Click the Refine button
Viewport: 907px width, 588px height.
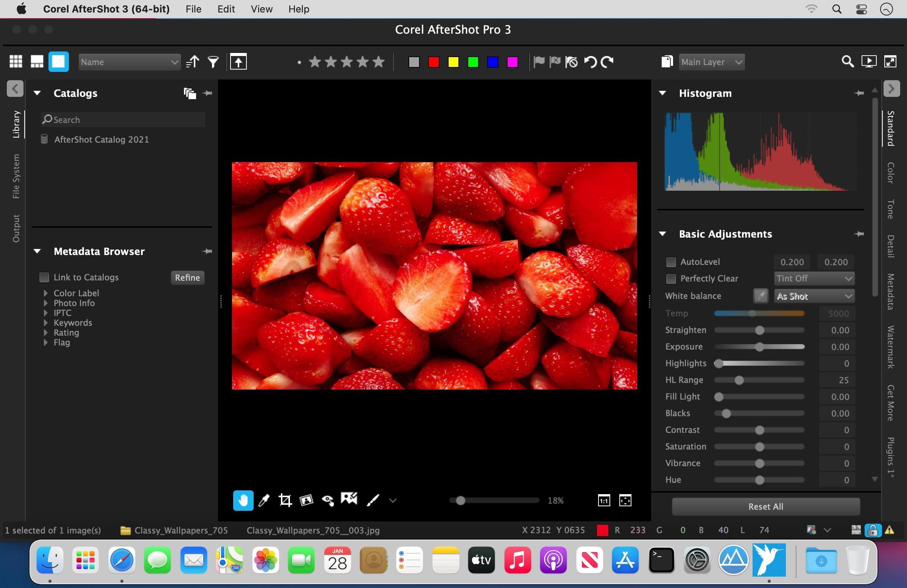(x=187, y=277)
